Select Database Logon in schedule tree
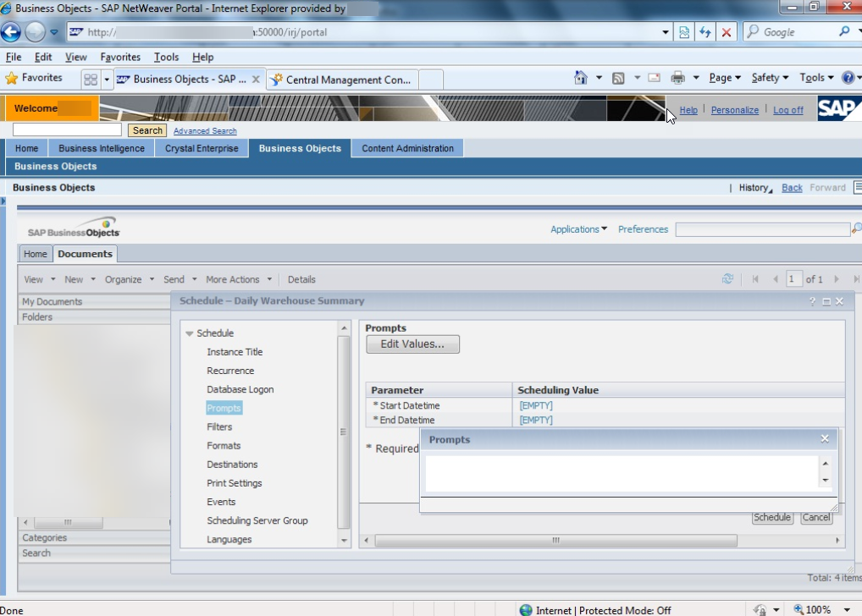 coord(240,389)
